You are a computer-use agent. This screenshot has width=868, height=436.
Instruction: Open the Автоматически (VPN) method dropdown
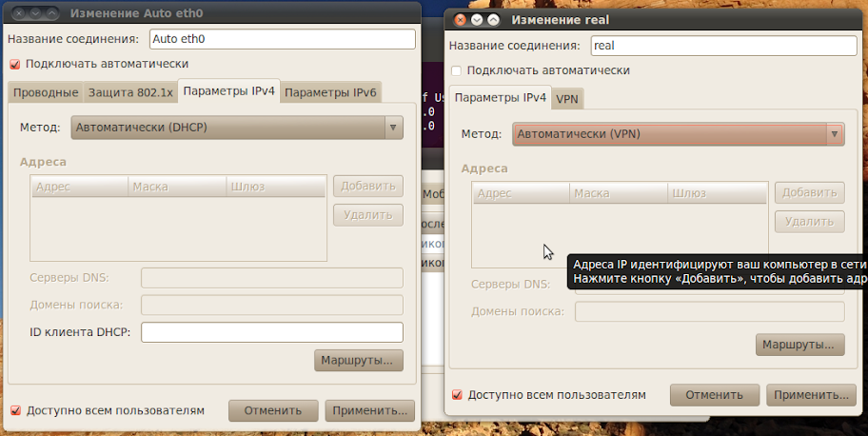tap(678, 134)
